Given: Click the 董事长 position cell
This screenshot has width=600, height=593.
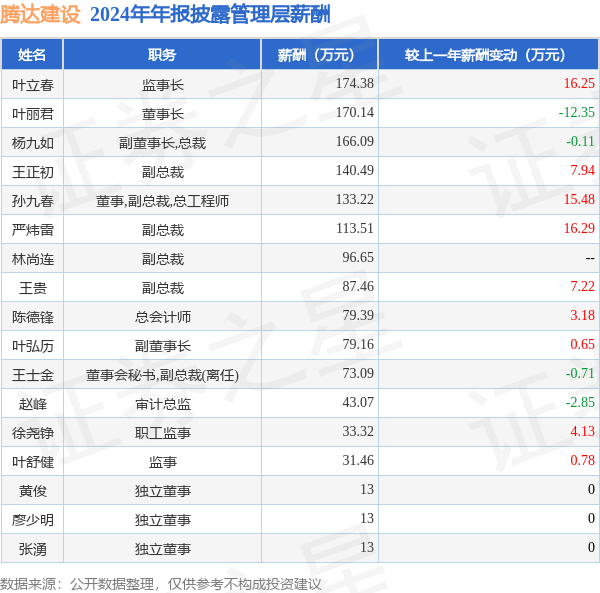Looking at the screenshot, I should 163,114.
